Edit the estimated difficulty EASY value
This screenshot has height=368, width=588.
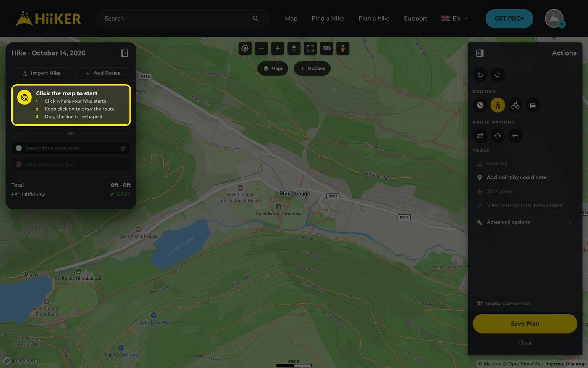pos(120,194)
